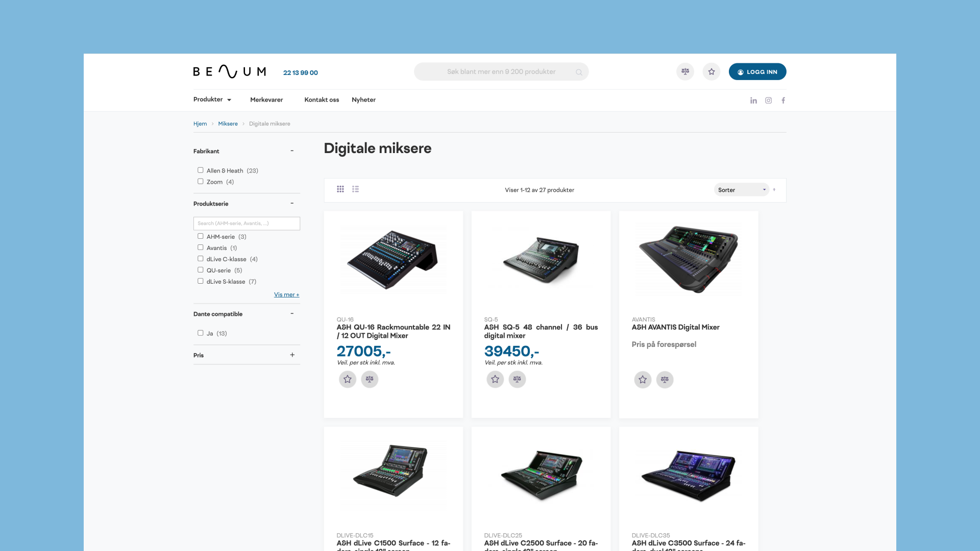Check Ja under Dante compatible
Image resolution: width=980 pixels, height=551 pixels.
(x=201, y=333)
